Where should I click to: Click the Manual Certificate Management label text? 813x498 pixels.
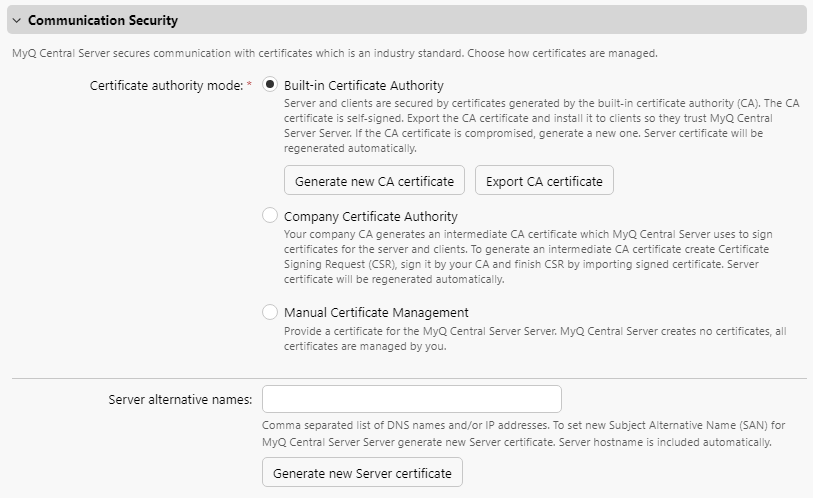click(376, 312)
